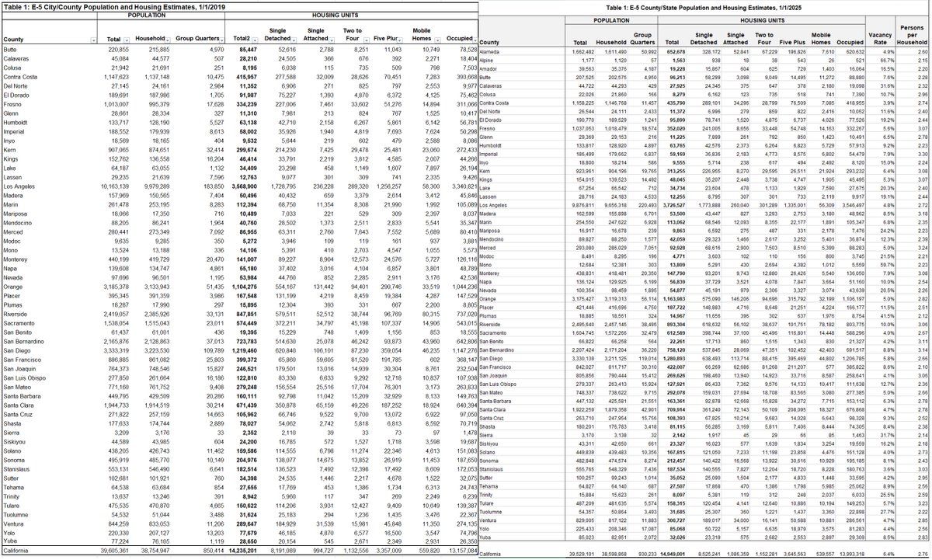Screen dimensions: 932x560
Task: Select the Butte row label in 2019 table
Action: 12,51
